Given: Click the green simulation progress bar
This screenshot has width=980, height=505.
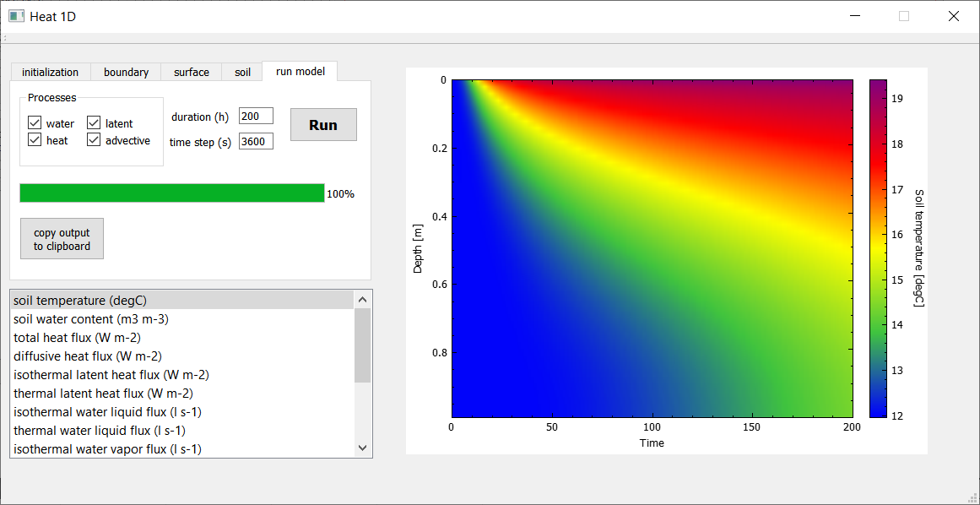Looking at the screenshot, I should tap(172, 193).
